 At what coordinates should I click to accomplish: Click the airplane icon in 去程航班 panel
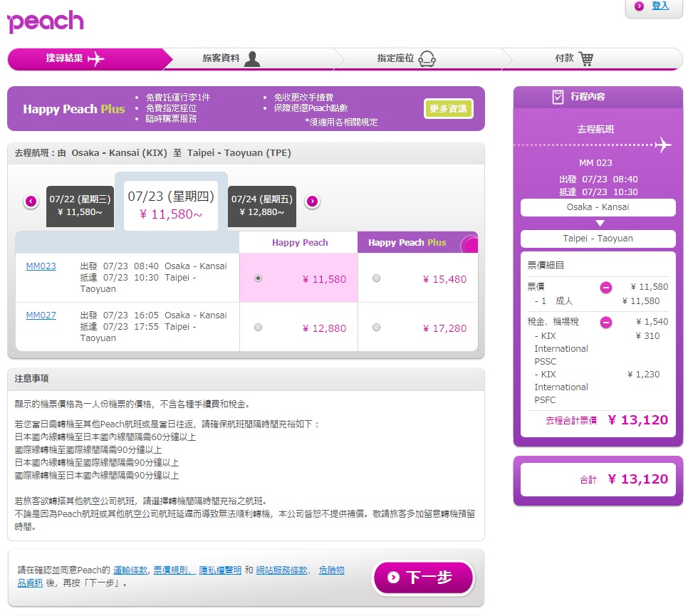click(663, 145)
